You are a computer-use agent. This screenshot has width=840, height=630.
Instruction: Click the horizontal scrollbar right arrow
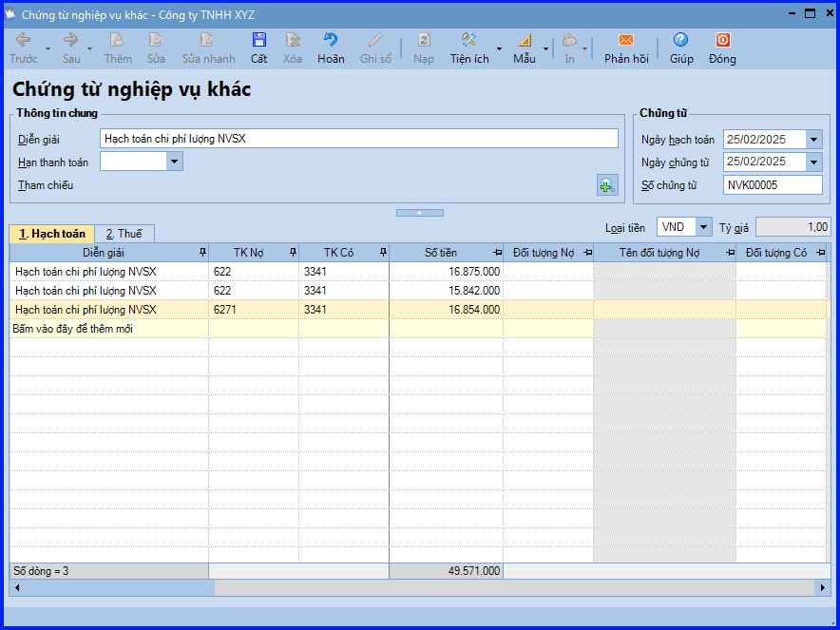pyautogui.click(x=824, y=587)
